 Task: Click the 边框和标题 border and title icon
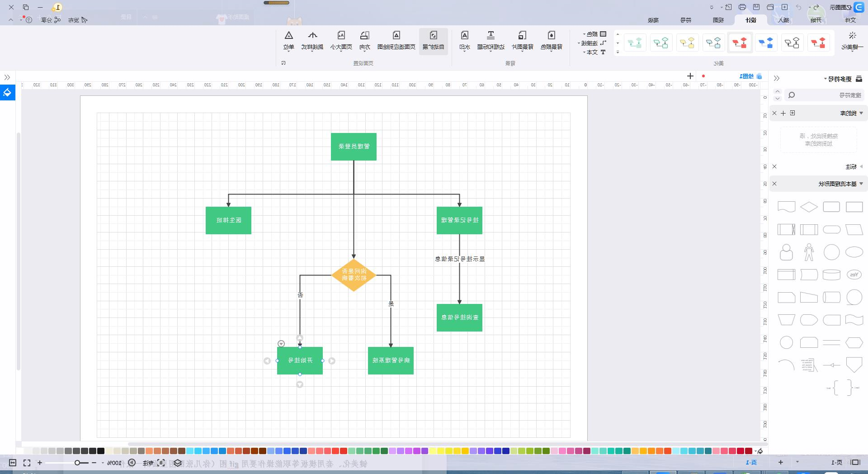(x=491, y=36)
